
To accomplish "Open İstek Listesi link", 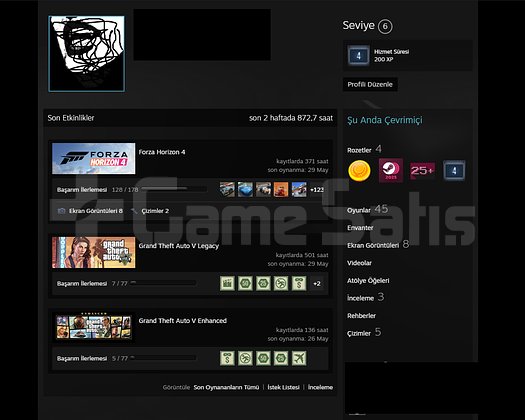I will click(x=283, y=387).
